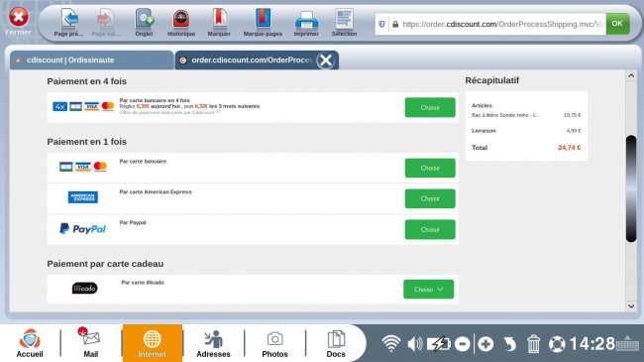Switch to the cdiscount | Ordissinaute tab
The image size is (644, 362).
coord(91,60)
